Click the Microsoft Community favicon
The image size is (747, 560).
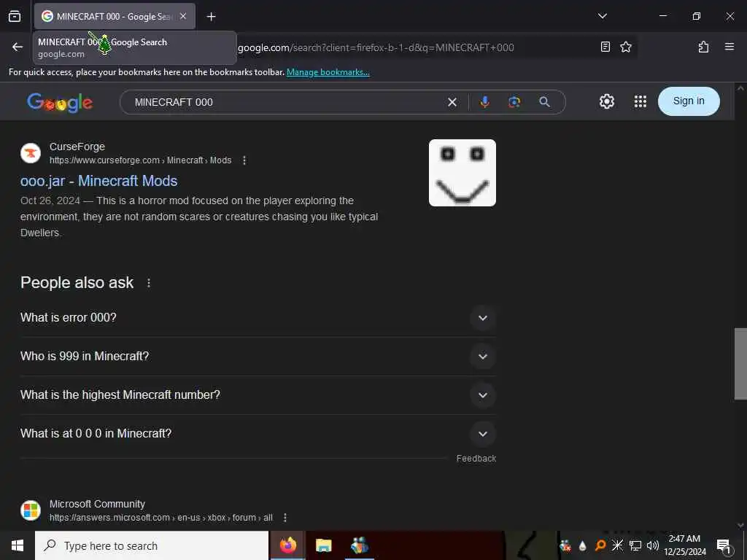pos(31,510)
